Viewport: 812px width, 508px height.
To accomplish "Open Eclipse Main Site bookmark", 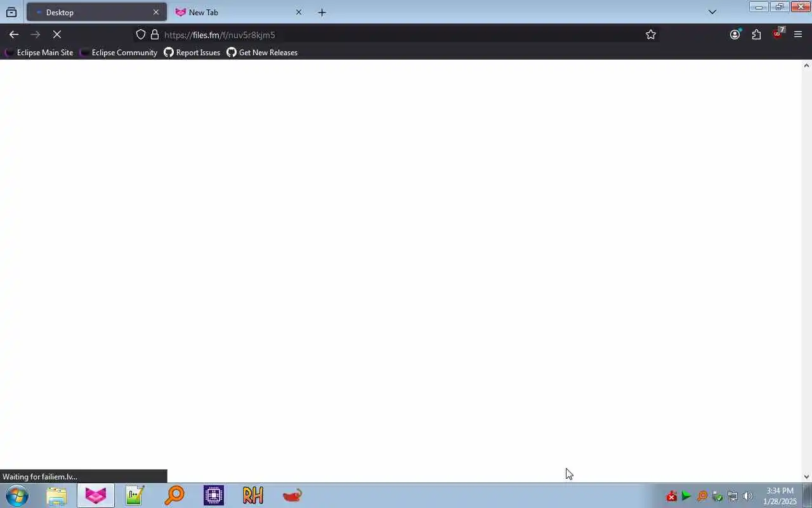I will coord(39,53).
